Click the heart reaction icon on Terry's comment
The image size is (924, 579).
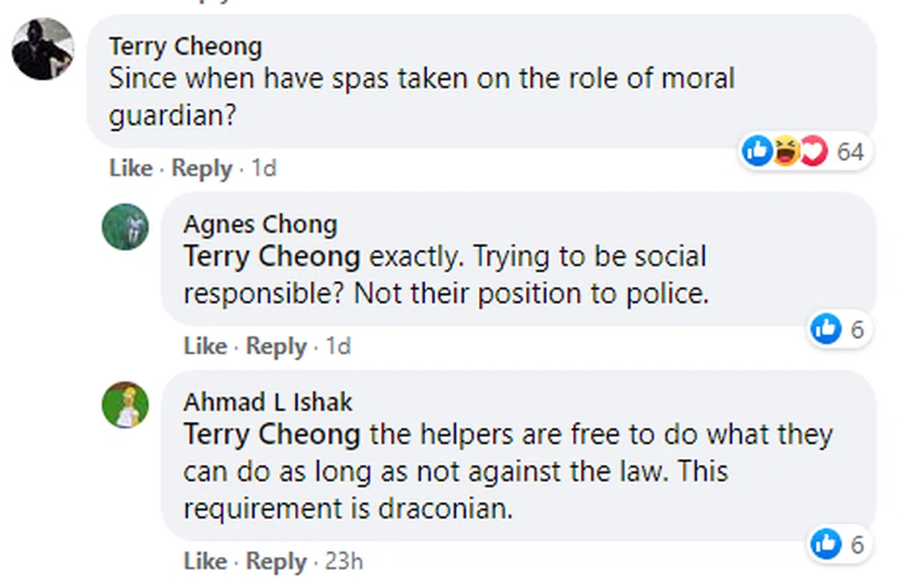(x=812, y=152)
